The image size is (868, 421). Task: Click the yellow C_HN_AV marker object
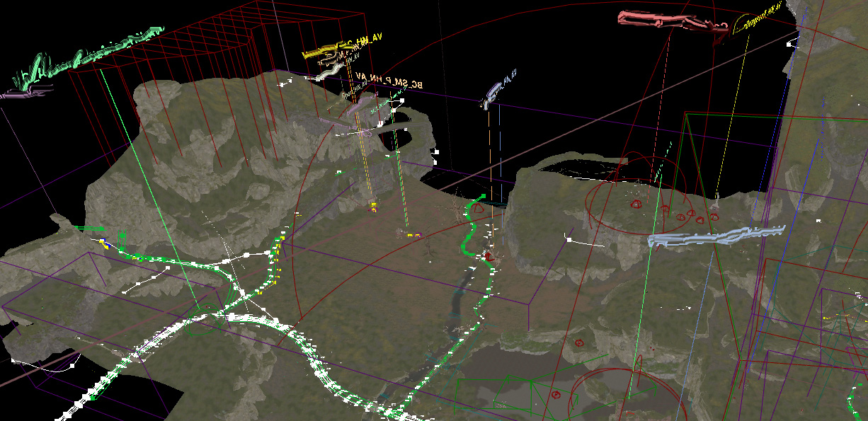pos(327,51)
